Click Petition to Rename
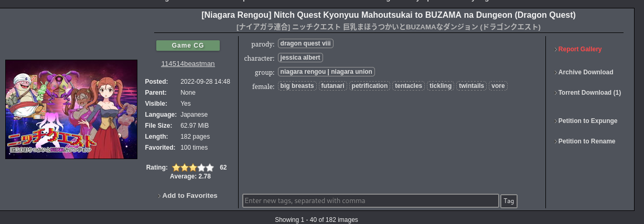 pyautogui.click(x=586, y=141)
